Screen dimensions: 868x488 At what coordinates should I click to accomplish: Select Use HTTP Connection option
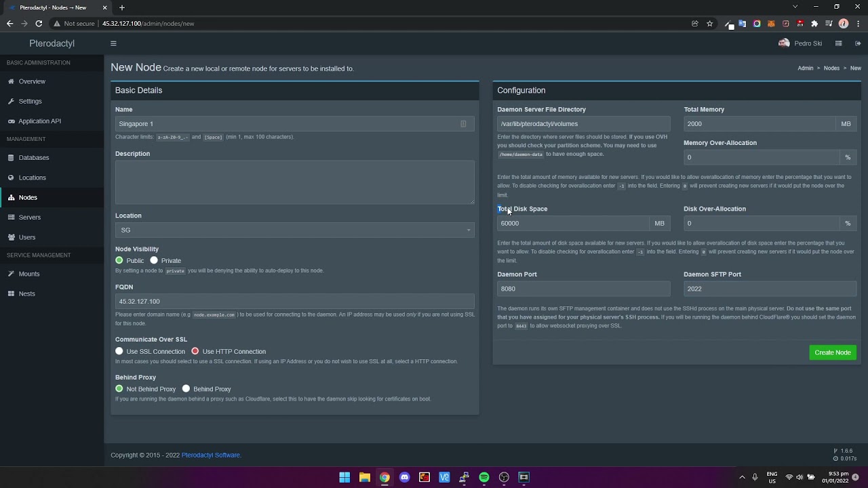tap(195, 351)
